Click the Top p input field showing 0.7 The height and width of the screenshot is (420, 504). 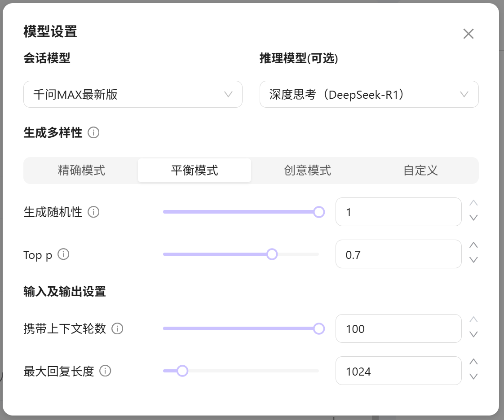398,254
